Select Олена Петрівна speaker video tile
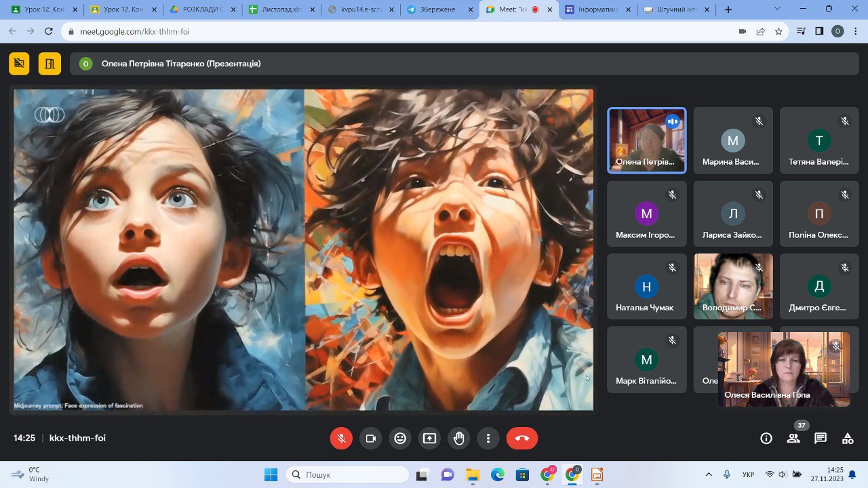The height and width of the screenshot is (488, 868). (647, 140)
